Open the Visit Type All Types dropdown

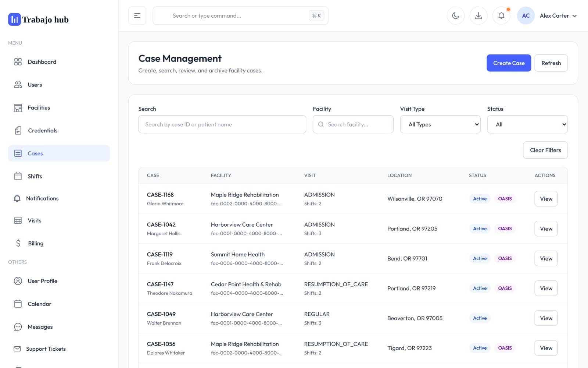coord(440,124)
